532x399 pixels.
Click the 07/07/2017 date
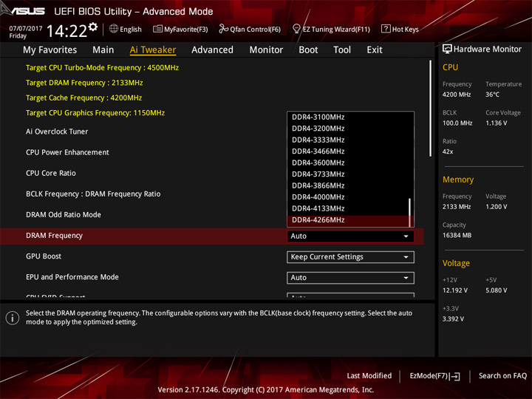point(26,28)
